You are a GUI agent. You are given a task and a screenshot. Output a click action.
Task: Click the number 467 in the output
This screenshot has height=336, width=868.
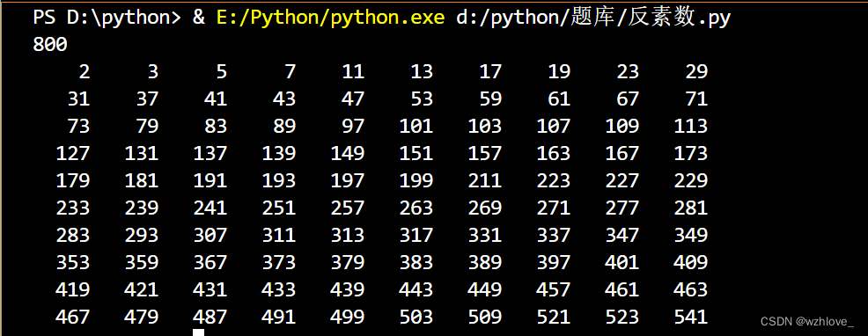tap(73, 318)
